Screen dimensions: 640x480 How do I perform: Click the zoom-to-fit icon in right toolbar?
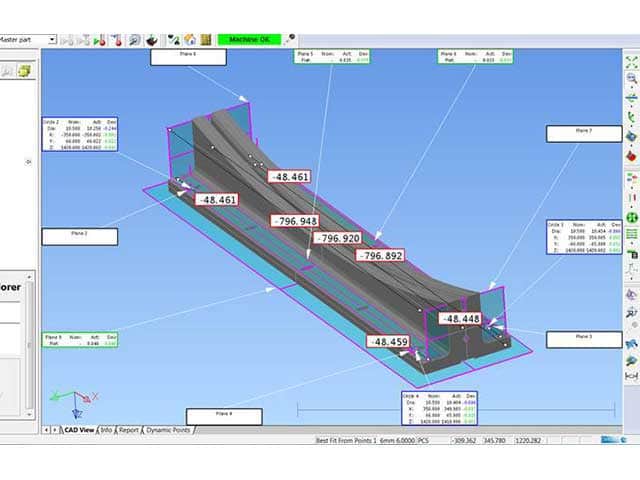click(632, 61)
